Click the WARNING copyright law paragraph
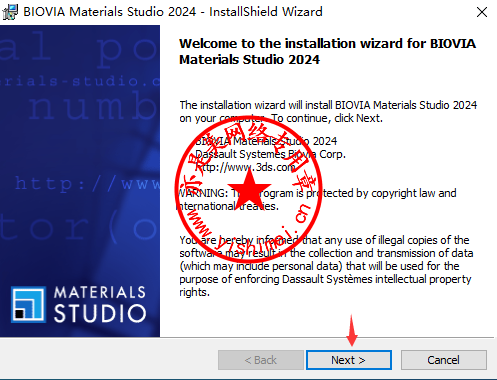The image size is (497, 380). coord(317,199)
